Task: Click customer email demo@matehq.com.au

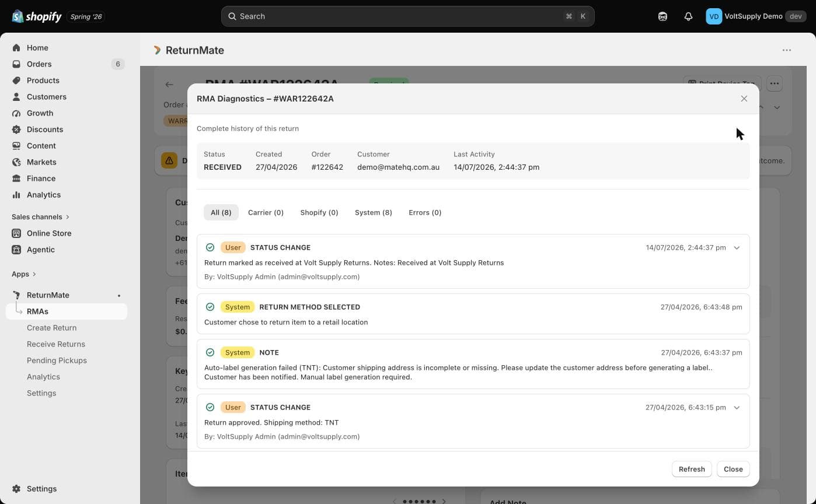Action: tap(398, 167)
